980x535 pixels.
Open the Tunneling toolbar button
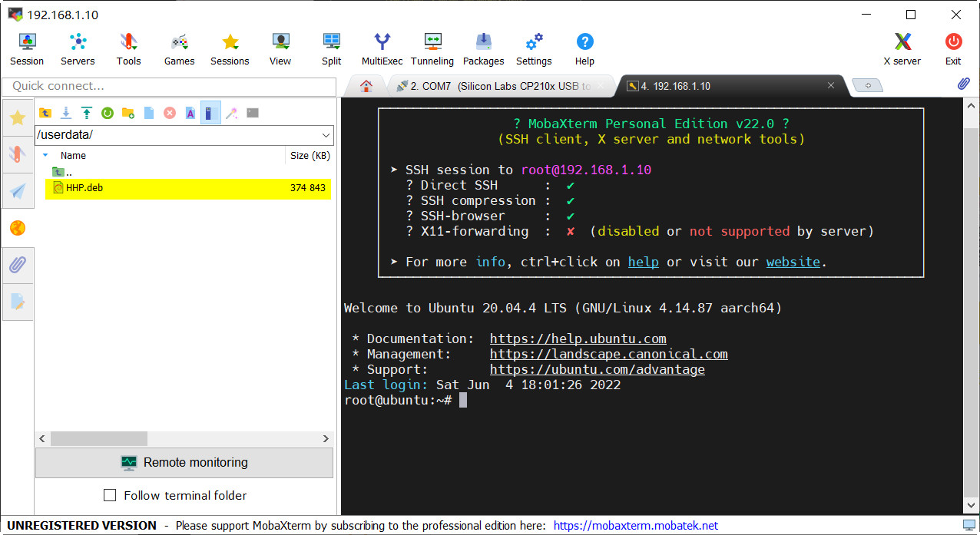432,50
